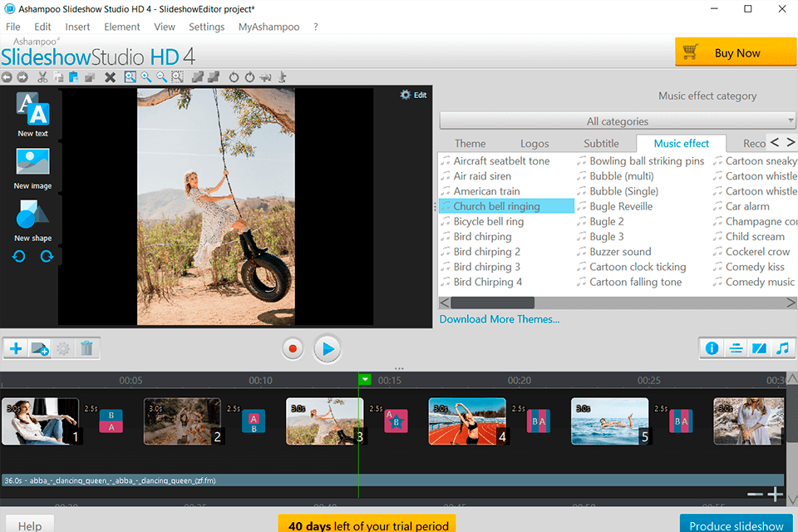Click the left timeline scroll arrow
This screenshot has width=798, height=532.
click(444, 302)
